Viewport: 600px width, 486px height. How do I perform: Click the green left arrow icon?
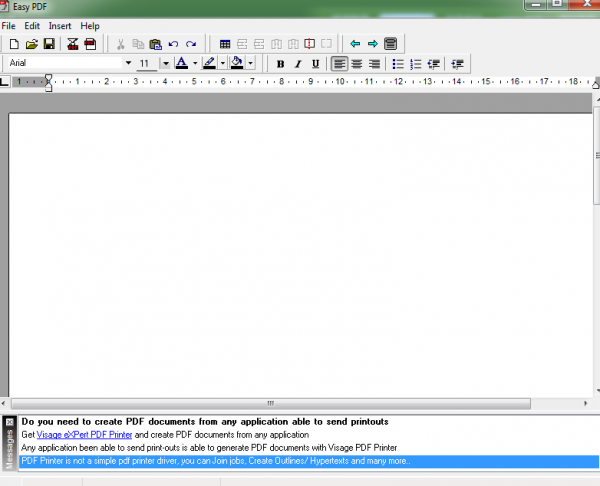[x=355, y=44]
